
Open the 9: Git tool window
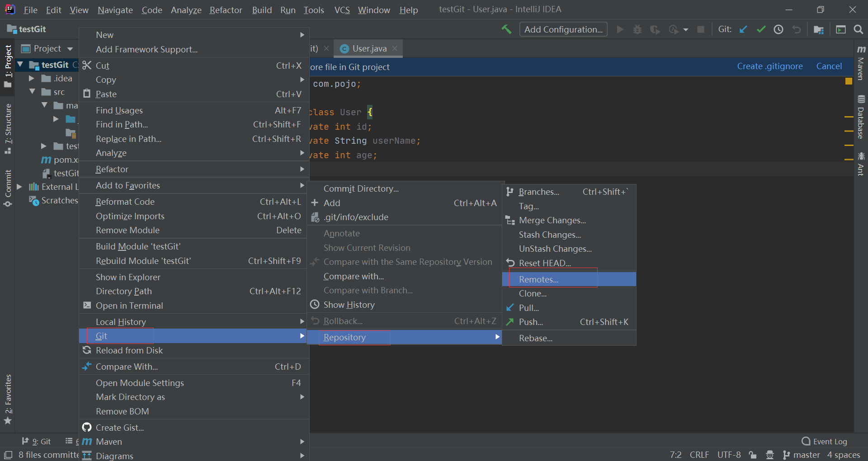click(36, 442)
